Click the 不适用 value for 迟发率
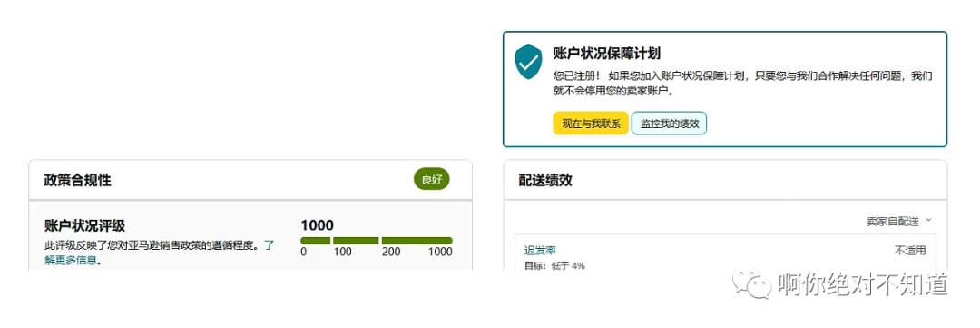 (910, 251)
